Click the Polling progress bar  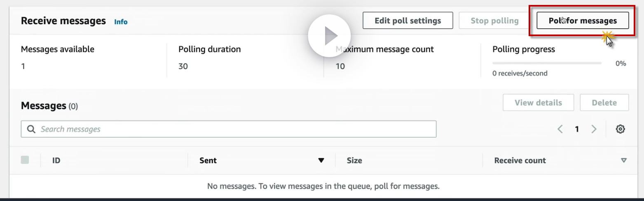546,63
